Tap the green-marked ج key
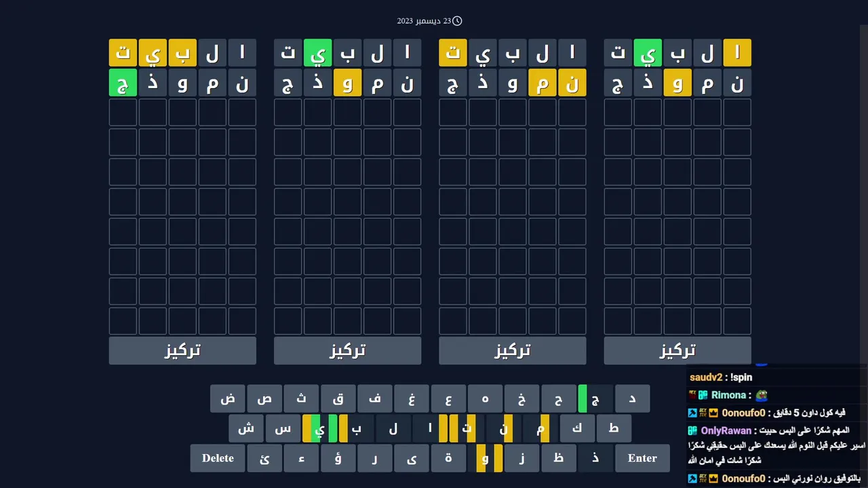The height and width of the screenshot is (488, 868). click(595, 399)
